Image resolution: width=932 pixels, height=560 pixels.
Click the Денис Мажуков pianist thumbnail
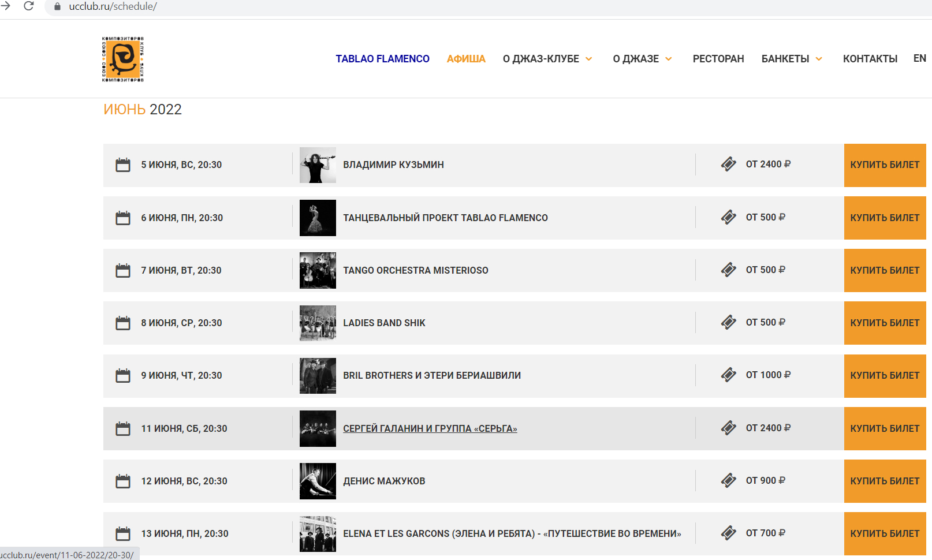coord(318,481)
